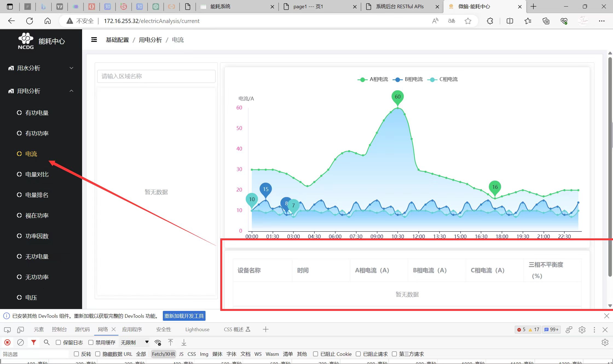Go to browser home icon
613x364 pixels.
click(48, 21)
